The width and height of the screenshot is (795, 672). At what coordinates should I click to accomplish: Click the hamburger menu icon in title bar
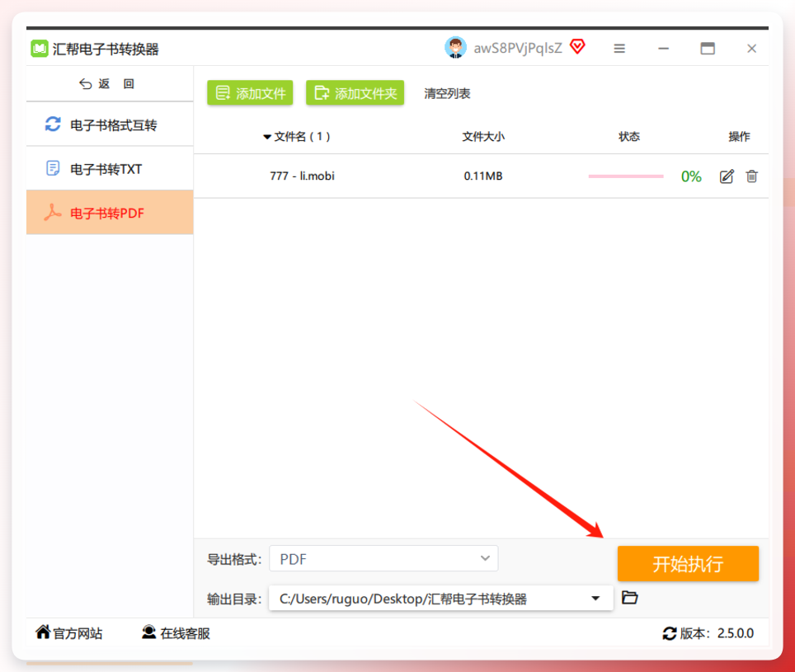pos(619,49)
